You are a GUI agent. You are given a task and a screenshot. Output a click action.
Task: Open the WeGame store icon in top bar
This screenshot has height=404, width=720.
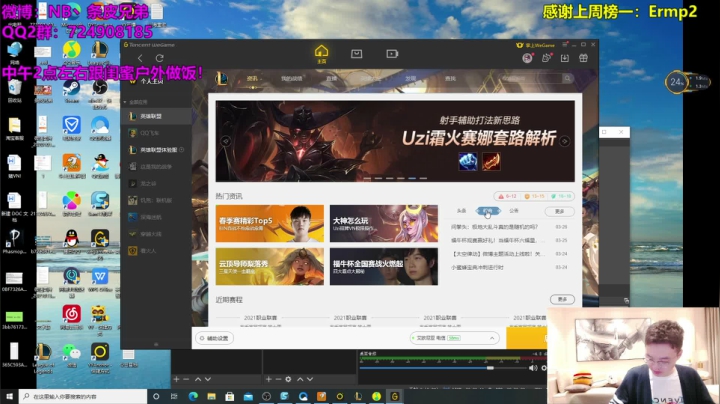[x=356, y=54]
